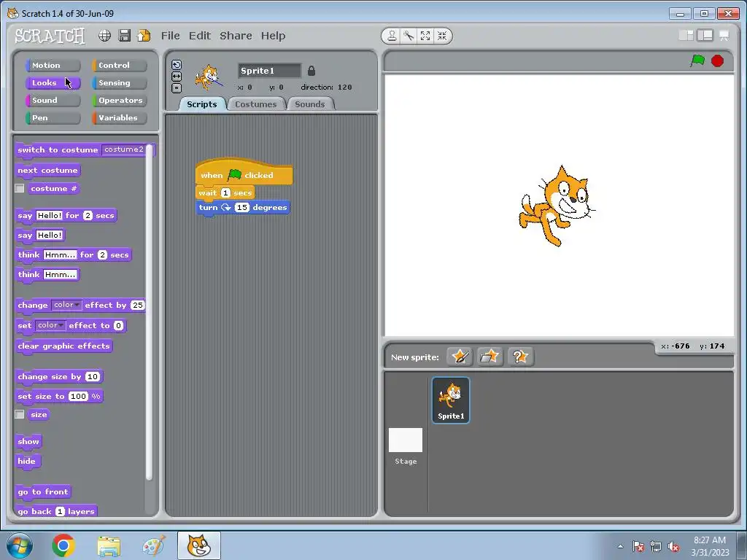Click value 10 in change size block
This screenshot has height=560, width=747.
[93, 377]
